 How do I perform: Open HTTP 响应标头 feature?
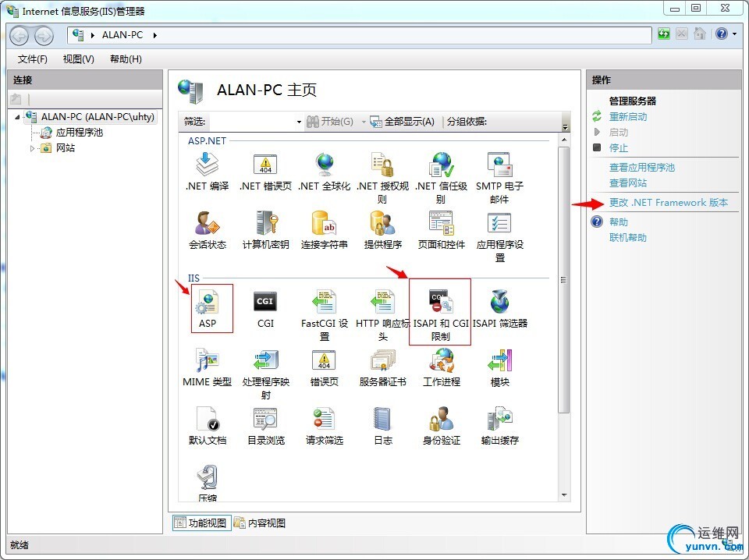(382, 315)
